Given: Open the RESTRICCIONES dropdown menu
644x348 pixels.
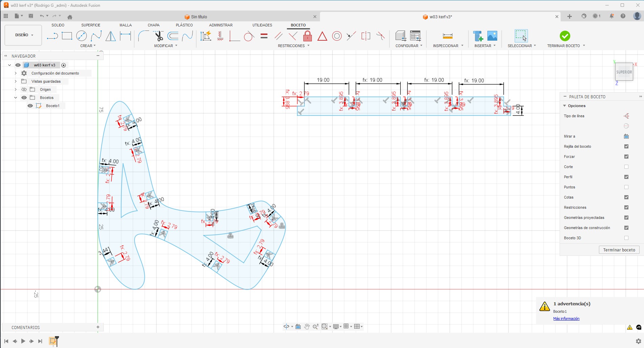Looking at the screenshot, I should coord(294,46).
